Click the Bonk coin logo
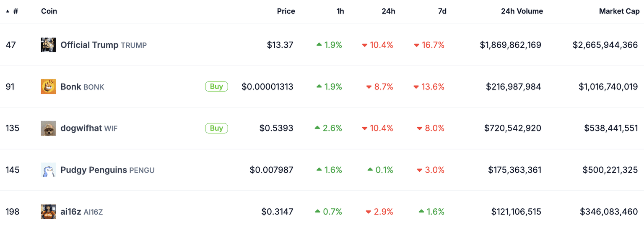The width and height of the screenshot is (644, 228). coord(48,86)
